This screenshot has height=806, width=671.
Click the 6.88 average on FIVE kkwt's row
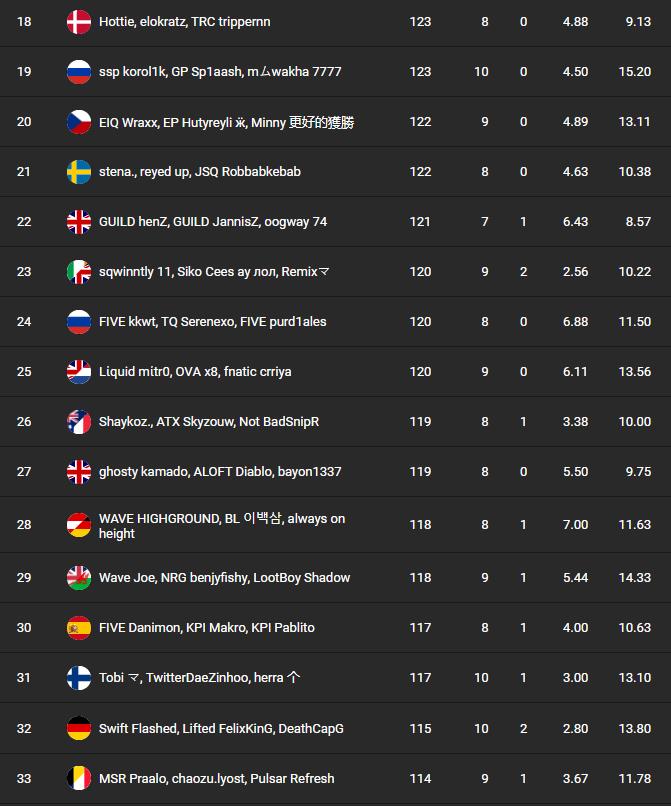click(575, 321)
